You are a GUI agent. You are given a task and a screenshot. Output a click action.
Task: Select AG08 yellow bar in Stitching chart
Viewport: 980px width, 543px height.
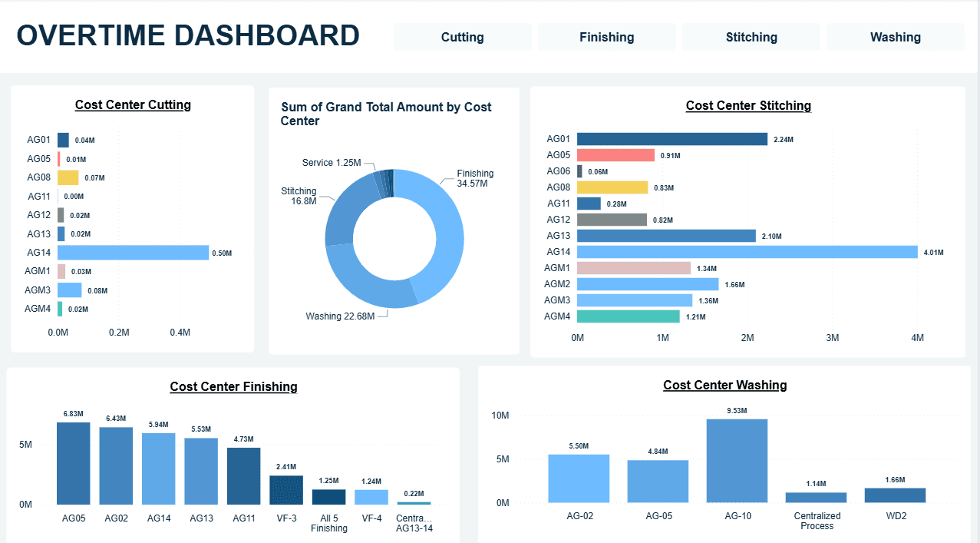pos(612,187)
